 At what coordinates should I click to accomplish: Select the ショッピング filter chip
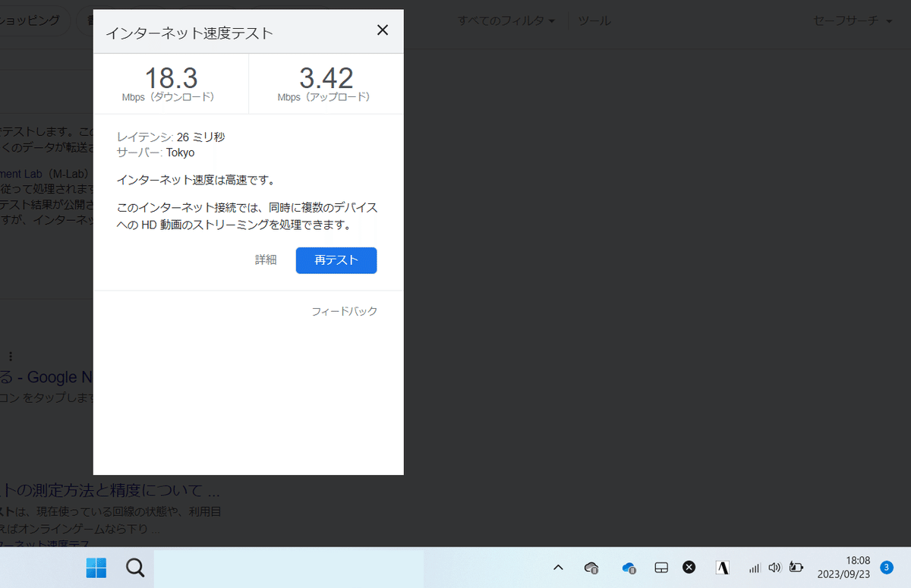pyautogui.click(x=34, y=20)
